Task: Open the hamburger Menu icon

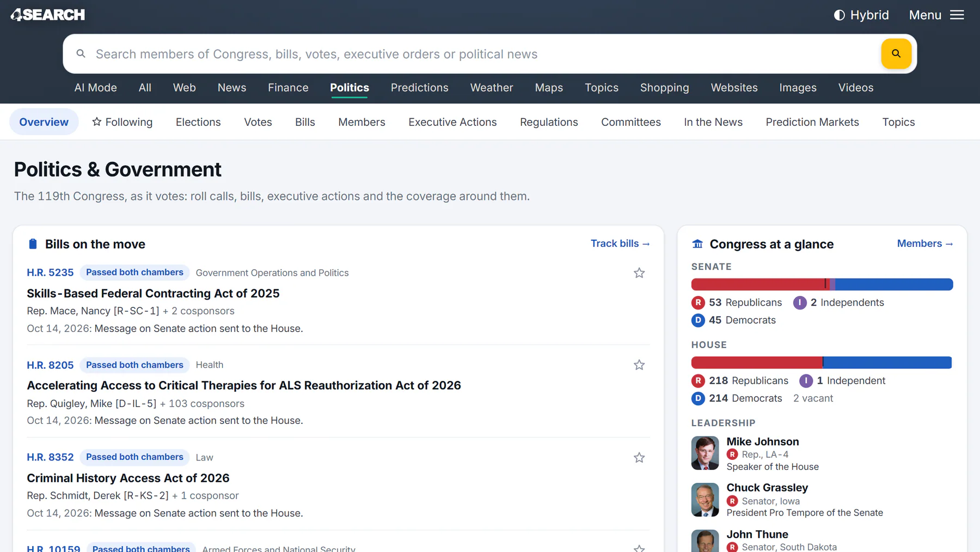Action: coord(957,15)
